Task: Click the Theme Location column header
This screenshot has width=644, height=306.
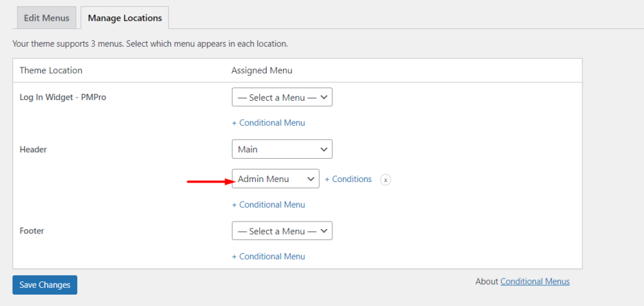Action: (51, 70)
